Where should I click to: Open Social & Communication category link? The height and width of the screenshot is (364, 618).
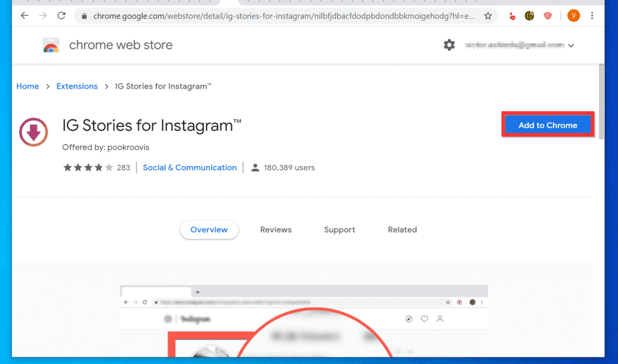click(190, 168)
